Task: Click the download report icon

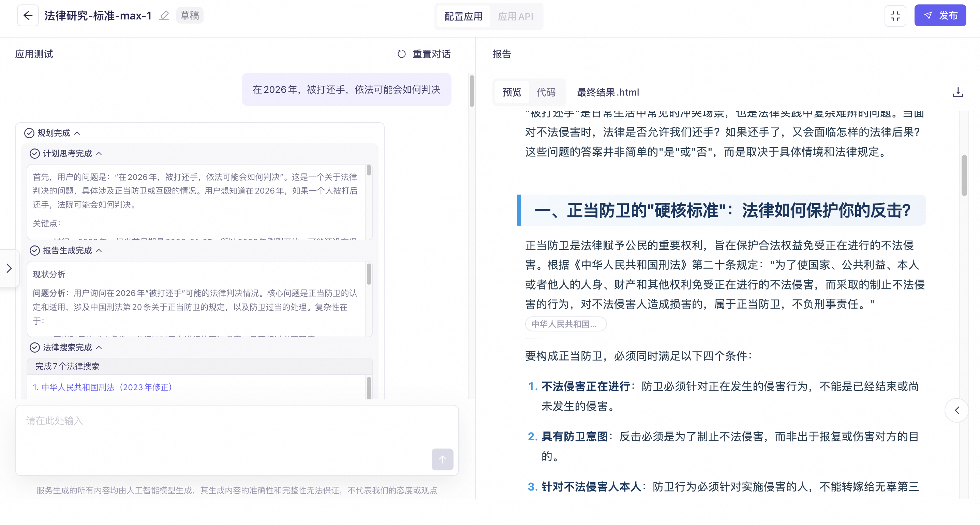Action: [x=957, y=92]
